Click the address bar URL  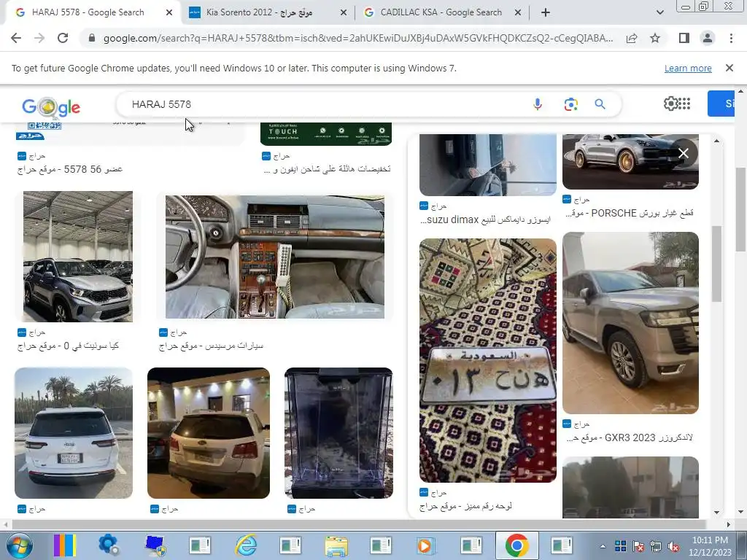point(358,38)
